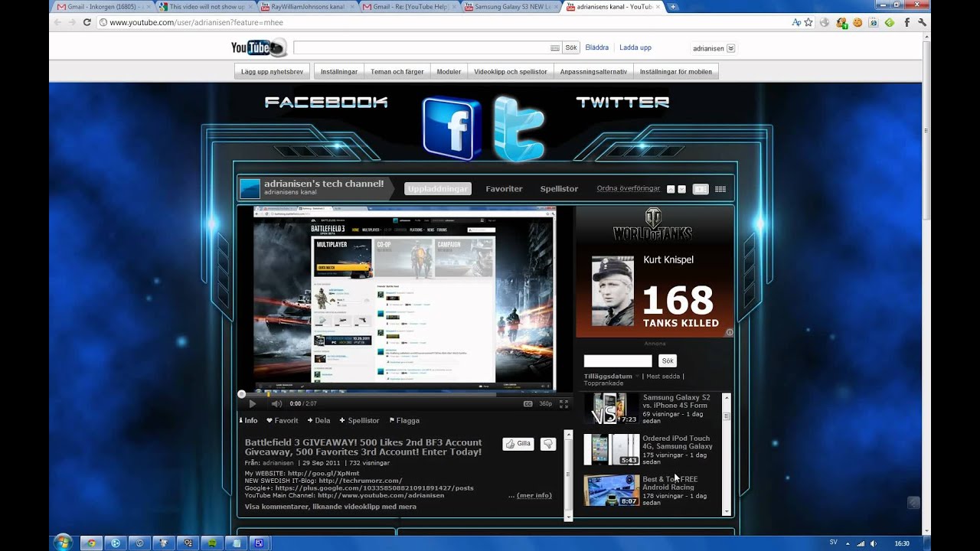This screenshot has width=980, height=551.
Task: Click the taskbar clock showing 16:30
Action: coord(902,543)
